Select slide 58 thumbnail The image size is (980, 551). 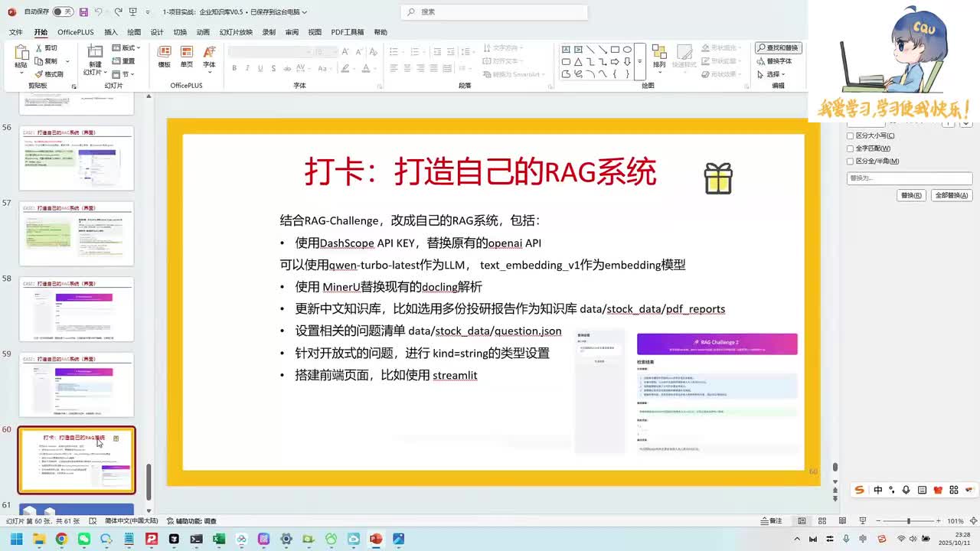[77, 308]
